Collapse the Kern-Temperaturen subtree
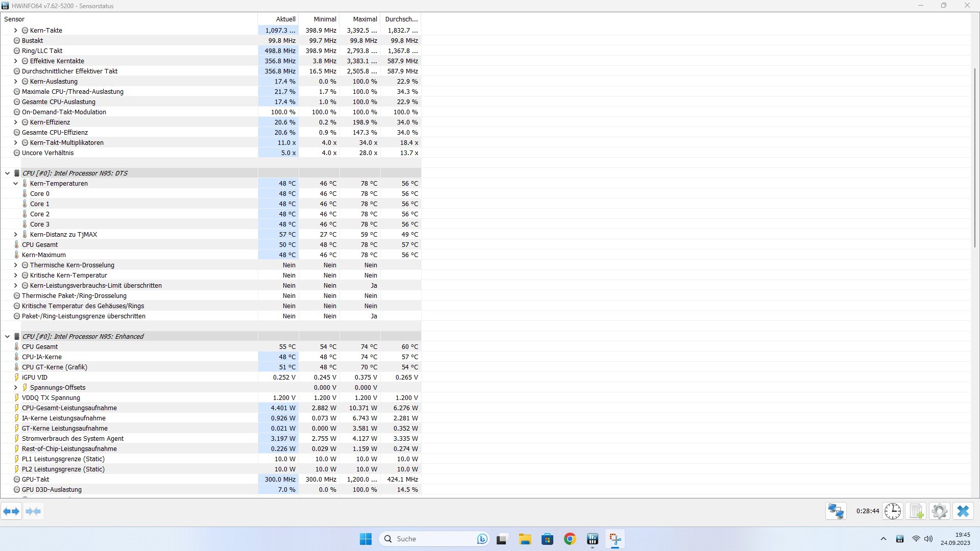The image size is (980, 551). [x=15, y=183]
